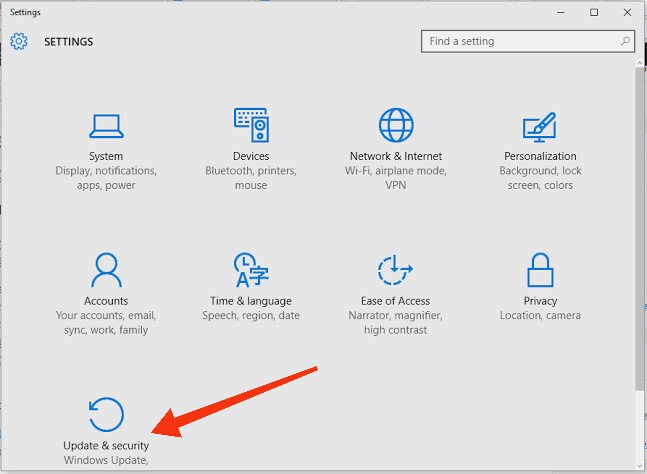Click 'Location, camera' description

(540, 316)
